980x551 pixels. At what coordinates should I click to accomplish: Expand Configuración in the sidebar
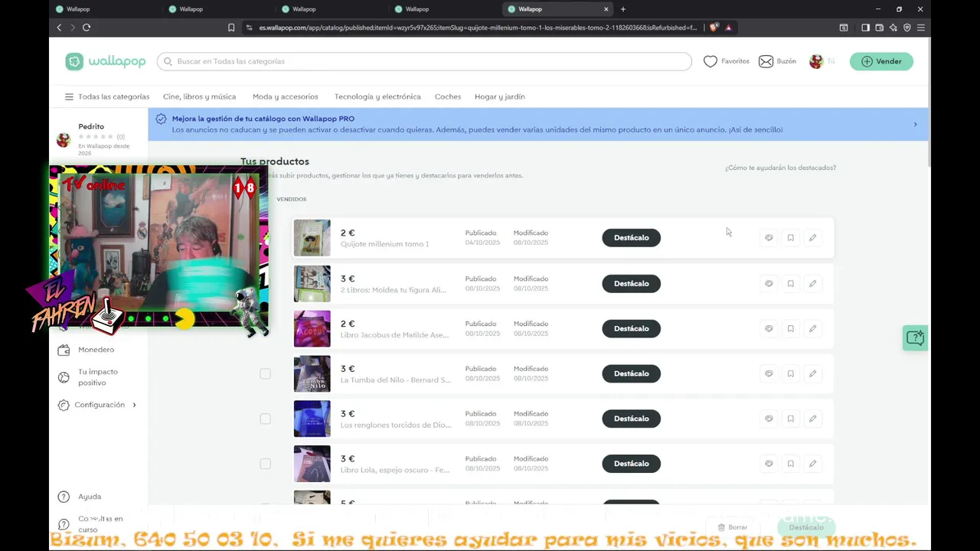click(x=97, y=405)
